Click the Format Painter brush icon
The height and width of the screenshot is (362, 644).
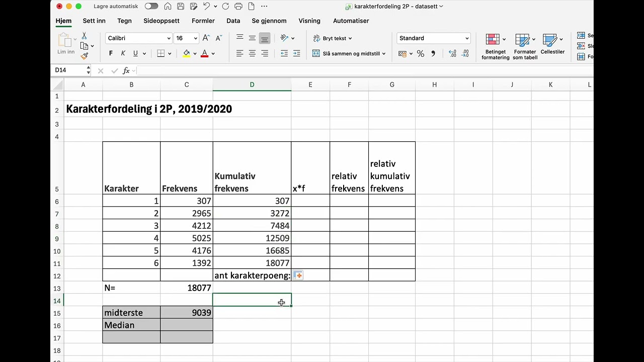(84, 56)
